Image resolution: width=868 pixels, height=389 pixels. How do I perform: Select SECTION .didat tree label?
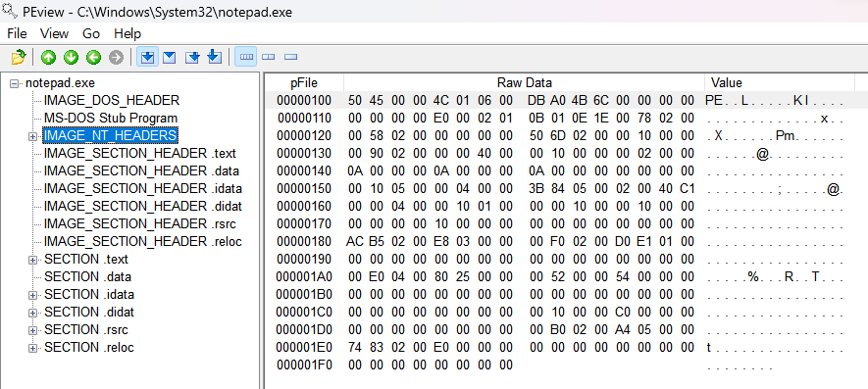[89, 313]
